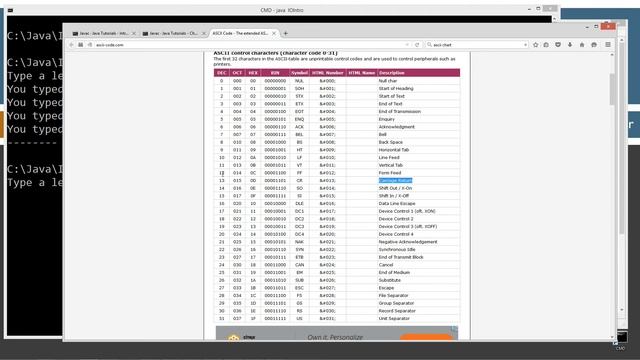Image resolution: width=640 pixels, height=360 pixels.
Task: Click the Acknowledgment description cell
Action: (396, 127)
